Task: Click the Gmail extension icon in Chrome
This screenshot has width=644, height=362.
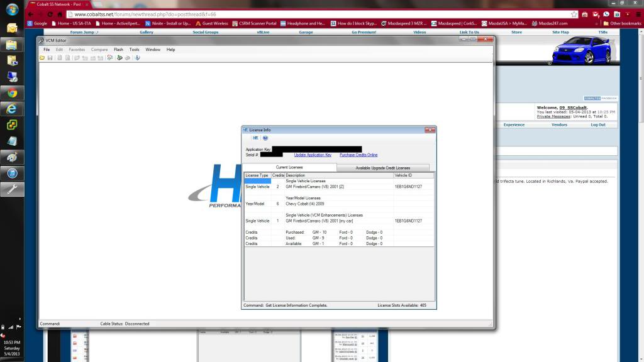Action: [596, 14]
